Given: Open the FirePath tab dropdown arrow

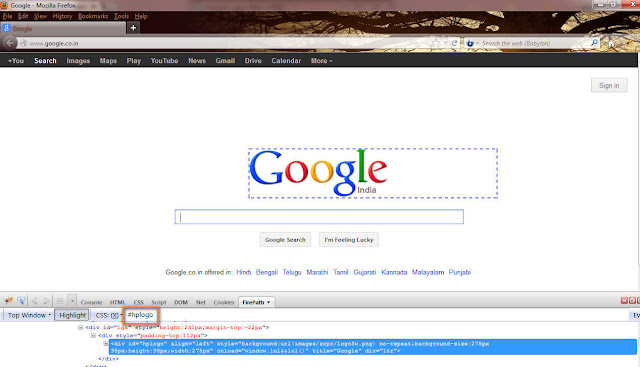Looking at the screenshot, I should [269, 302].
